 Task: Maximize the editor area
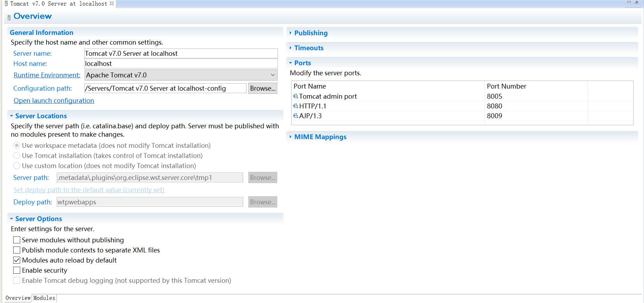(637, 2)
